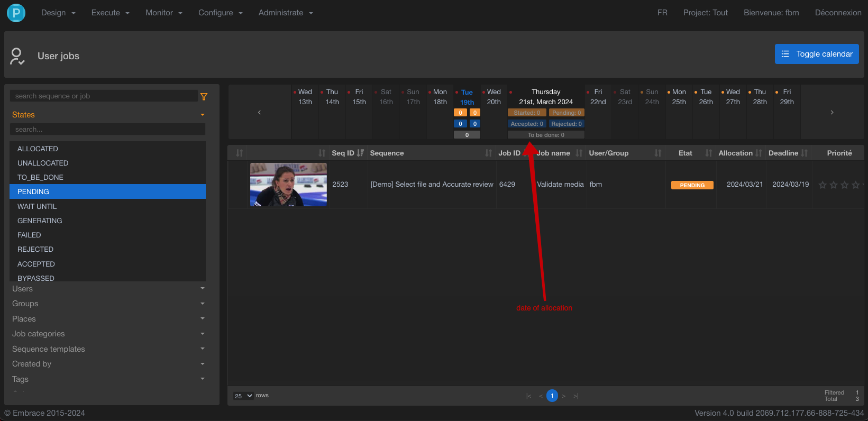Set priority to fourth star
This screenshot has width=868, height=421.
pos(856,185)
